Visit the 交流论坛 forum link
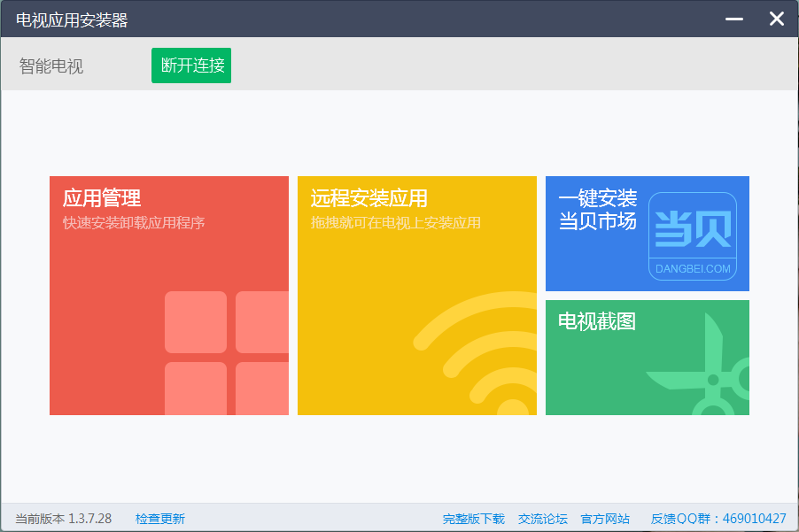This screenshot has width=799, height=532. [543, 518]
